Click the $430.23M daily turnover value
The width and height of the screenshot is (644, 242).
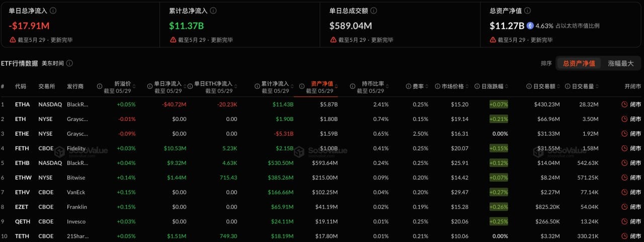pyautogui.click(x=546, y=104)
